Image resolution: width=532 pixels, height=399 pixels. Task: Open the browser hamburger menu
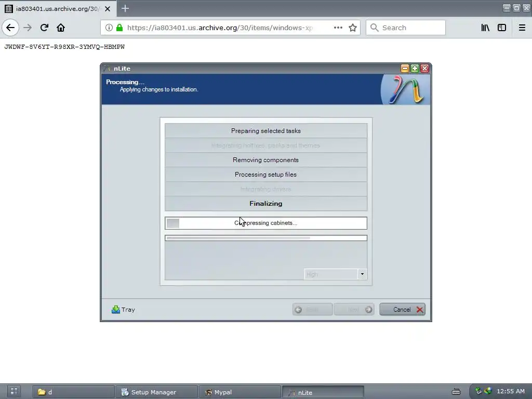522,28
